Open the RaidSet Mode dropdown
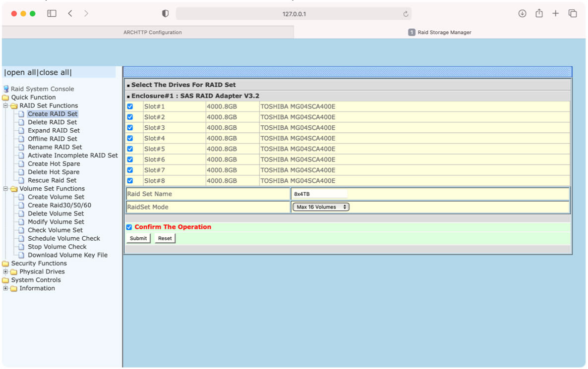Image resolution: width=588 pixels, height=369 pixels. (x=320, y=207)
